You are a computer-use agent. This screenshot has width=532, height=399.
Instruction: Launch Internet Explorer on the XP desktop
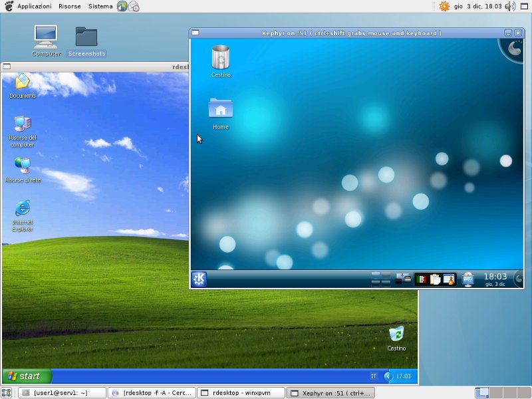23,216
